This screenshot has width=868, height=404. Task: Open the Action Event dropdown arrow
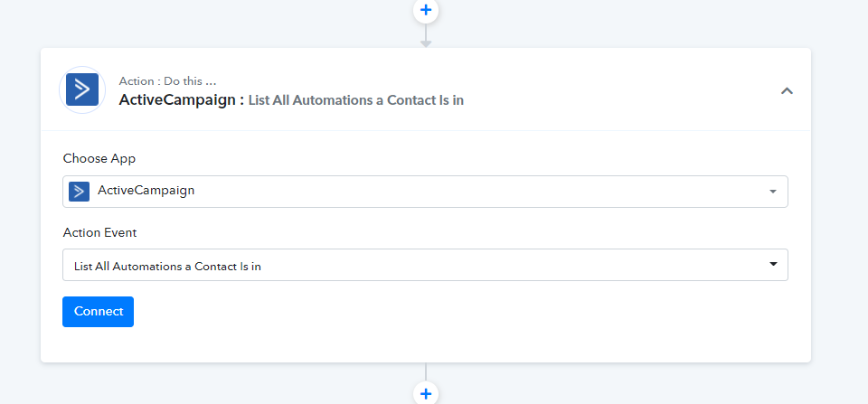click(773, 265)
